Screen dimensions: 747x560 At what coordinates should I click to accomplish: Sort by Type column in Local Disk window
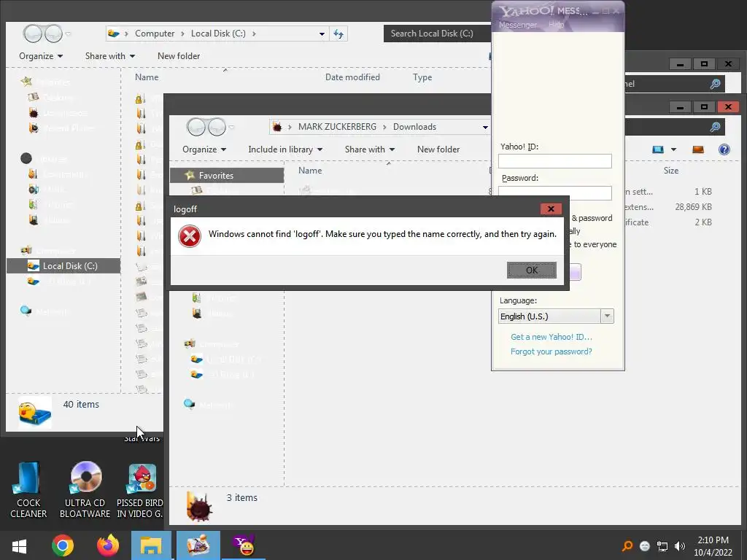point(422,77)
